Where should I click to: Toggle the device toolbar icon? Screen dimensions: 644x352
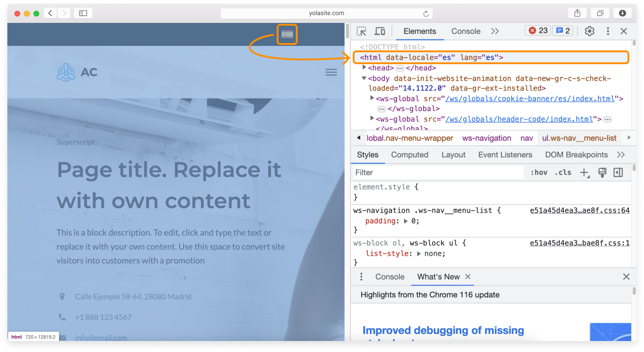pos(380,31)
